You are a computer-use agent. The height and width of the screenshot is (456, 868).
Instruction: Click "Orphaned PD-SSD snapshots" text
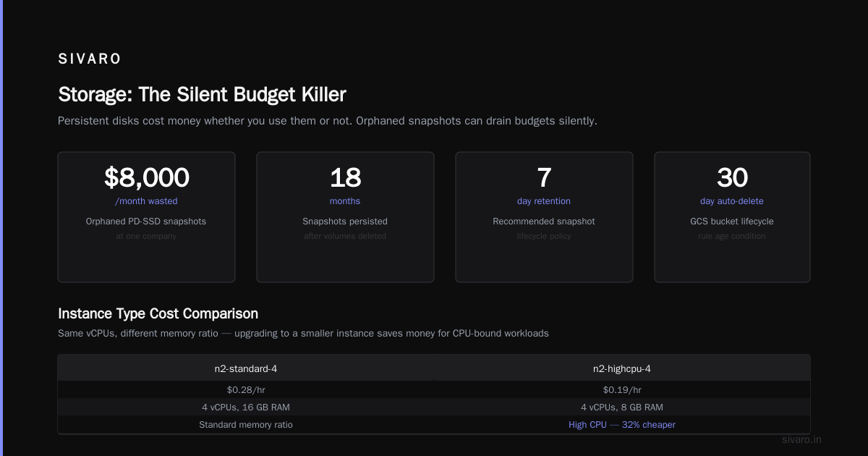pos(146,221)
